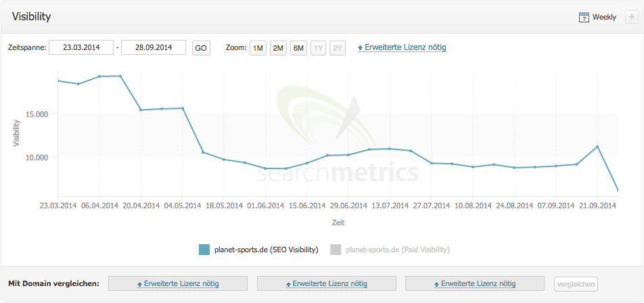The width and height of the screenshot is (644, 303).
Task: Click the x-axis label 10.08.2014
Action: (x=473, y=206)
